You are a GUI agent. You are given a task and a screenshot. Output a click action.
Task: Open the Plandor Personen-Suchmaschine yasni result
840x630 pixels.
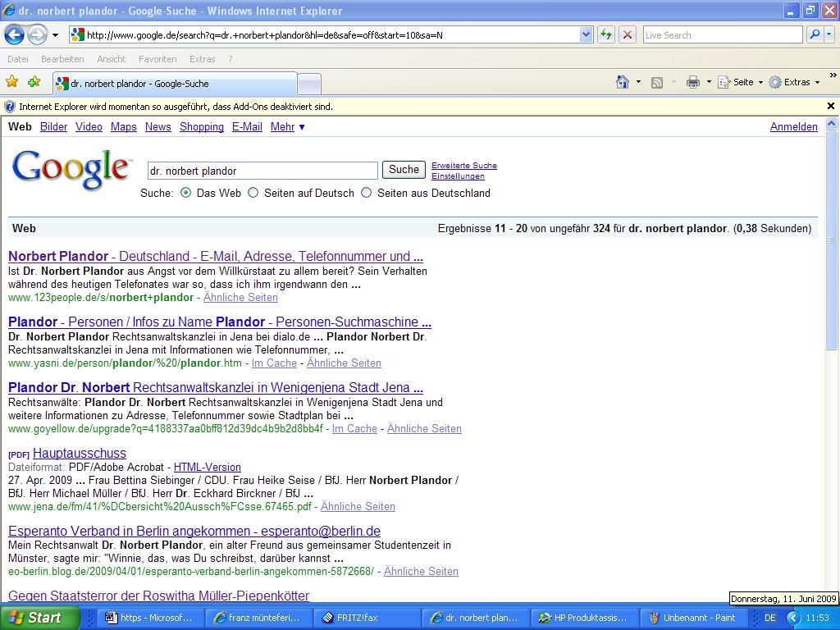pos(220,322)
